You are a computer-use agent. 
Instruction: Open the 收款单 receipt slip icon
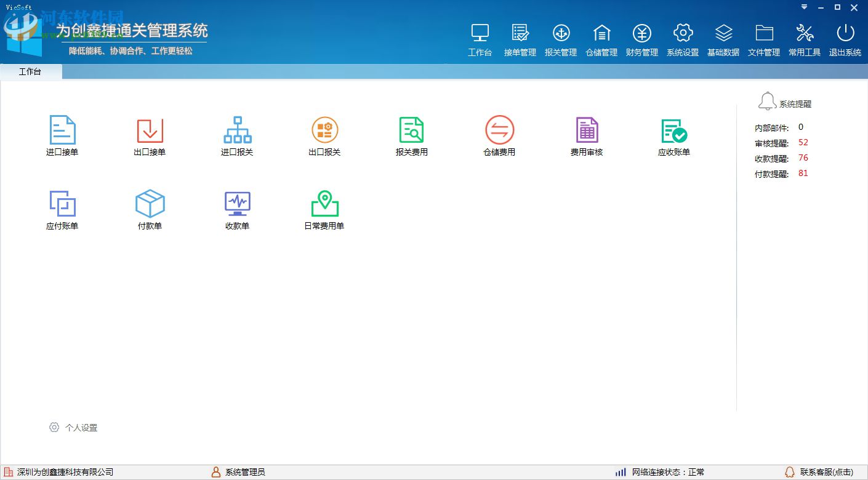click(x=237, y=204)
